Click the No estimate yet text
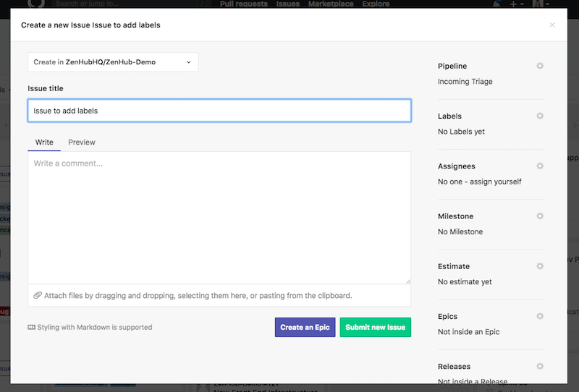This screenshot has width=579, height=392. coord(465,282)
